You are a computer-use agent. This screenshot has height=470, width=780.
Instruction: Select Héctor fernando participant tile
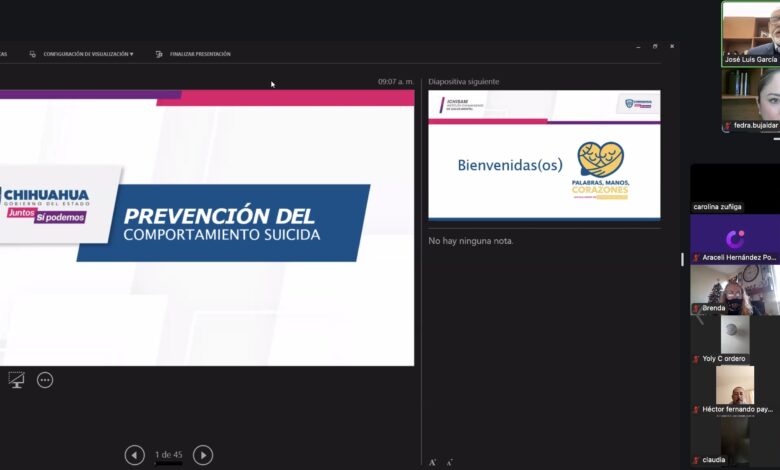pos(735,390)
